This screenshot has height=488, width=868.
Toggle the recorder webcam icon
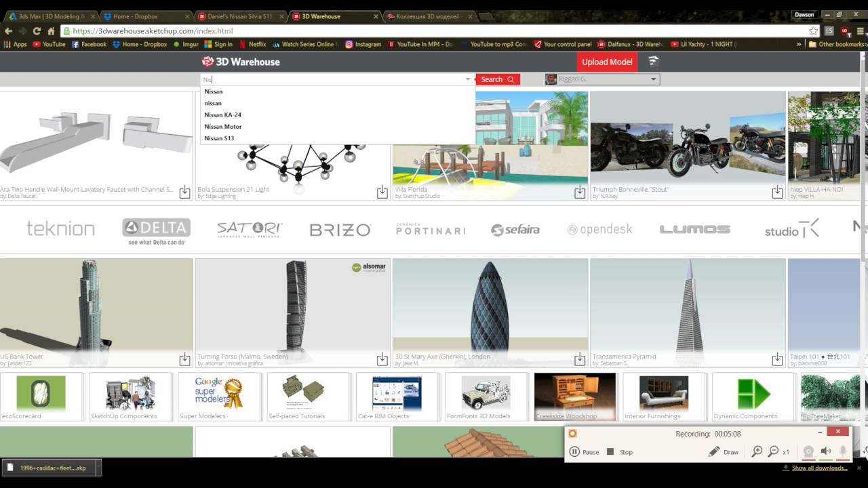pos(808,451)
